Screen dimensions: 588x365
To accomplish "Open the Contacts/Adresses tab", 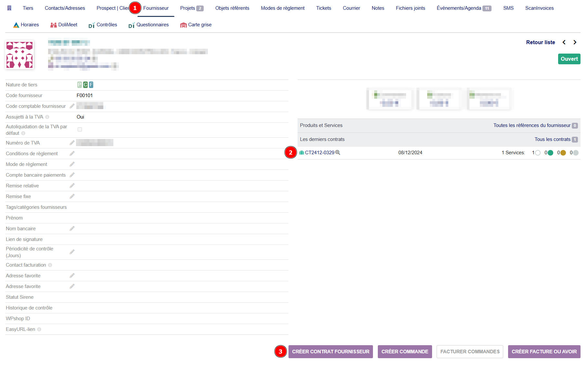I will point(65,8).
